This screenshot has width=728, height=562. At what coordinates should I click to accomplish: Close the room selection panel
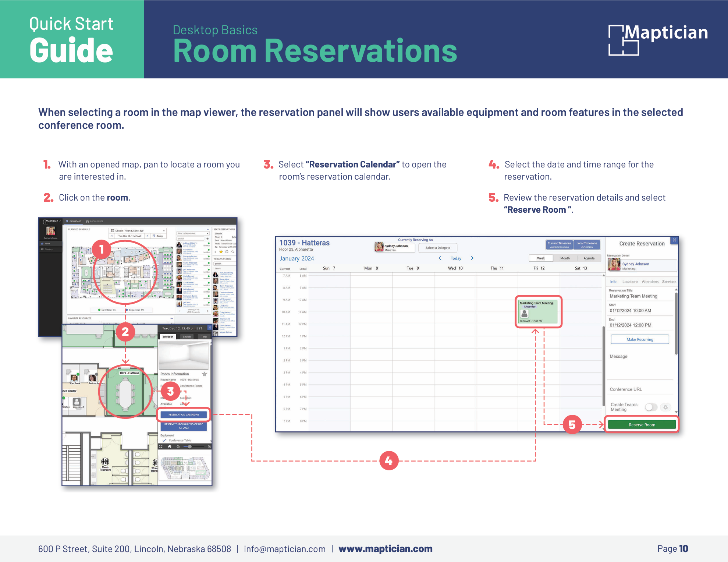(210, 328)
